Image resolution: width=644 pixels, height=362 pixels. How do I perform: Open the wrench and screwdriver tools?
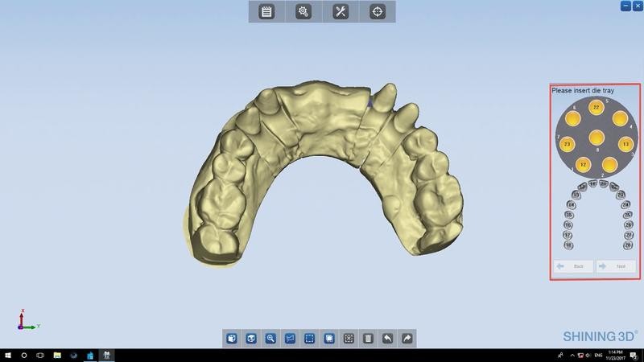[341, 11]
